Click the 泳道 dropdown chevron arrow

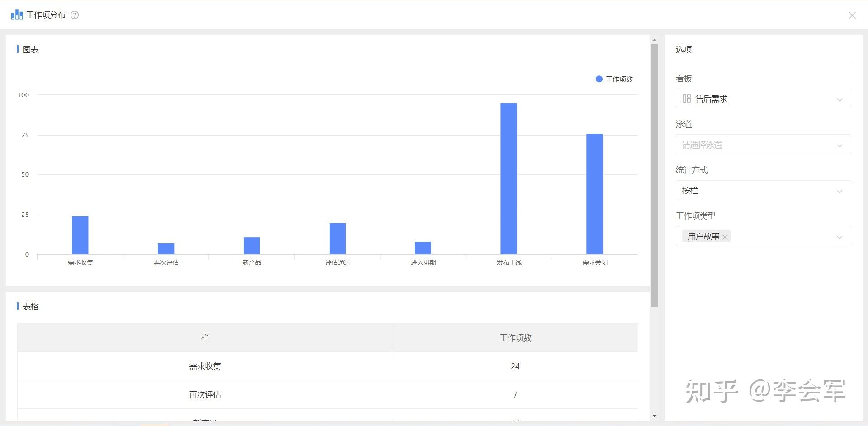point(840,145)
